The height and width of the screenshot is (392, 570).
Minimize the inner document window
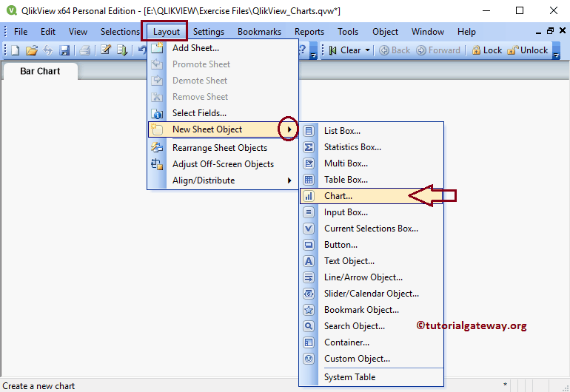538,32
